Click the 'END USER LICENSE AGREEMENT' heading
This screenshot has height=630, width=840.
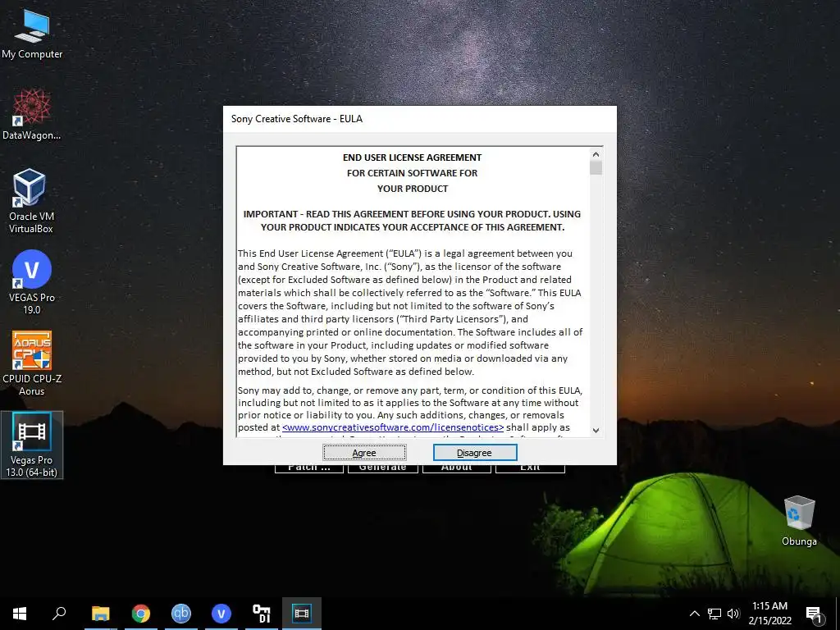[412, 157]
